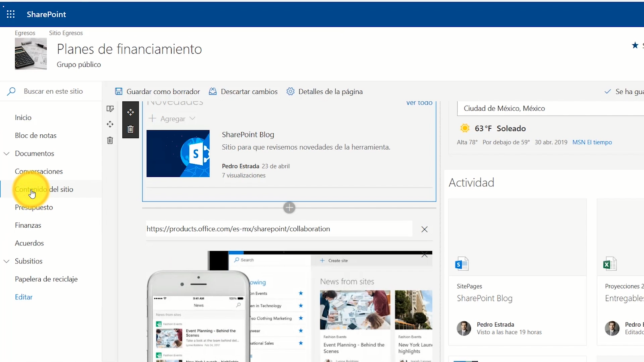This screenshot has height=362, width=644.
Task: Open Conversaciones in the navigation
Action: pyautogui.click(x=39, y=171)
